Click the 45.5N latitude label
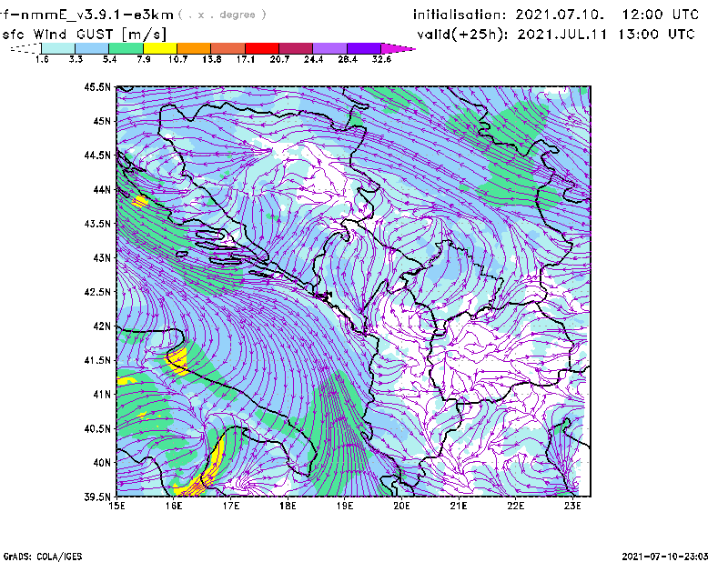This screenshot has height=562, width=728. (97, 86)
